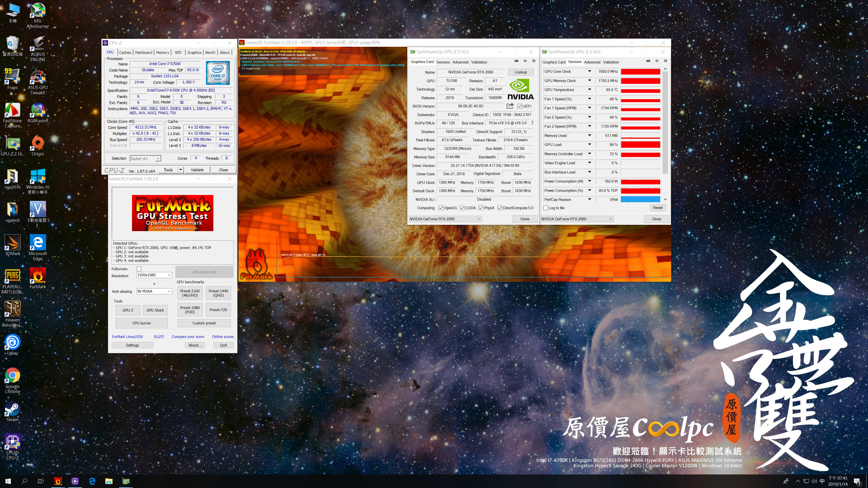
Task: Open Steam desktop shortcut
Action: click(12, 411)
